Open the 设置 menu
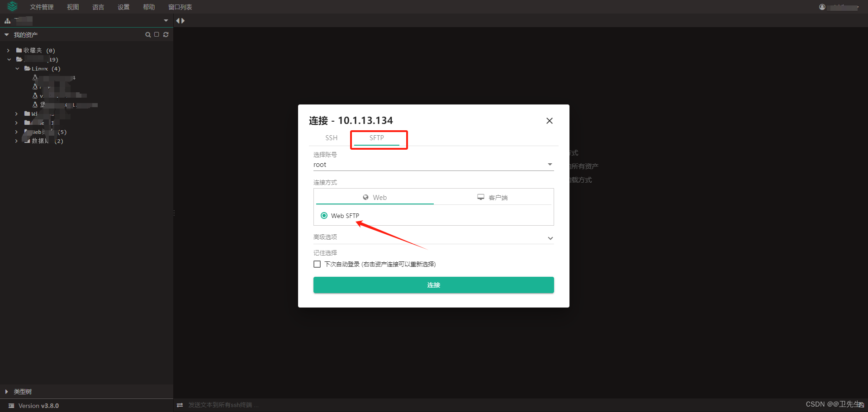The height and width of the screenshot is (412, 868). coord(123,6)
